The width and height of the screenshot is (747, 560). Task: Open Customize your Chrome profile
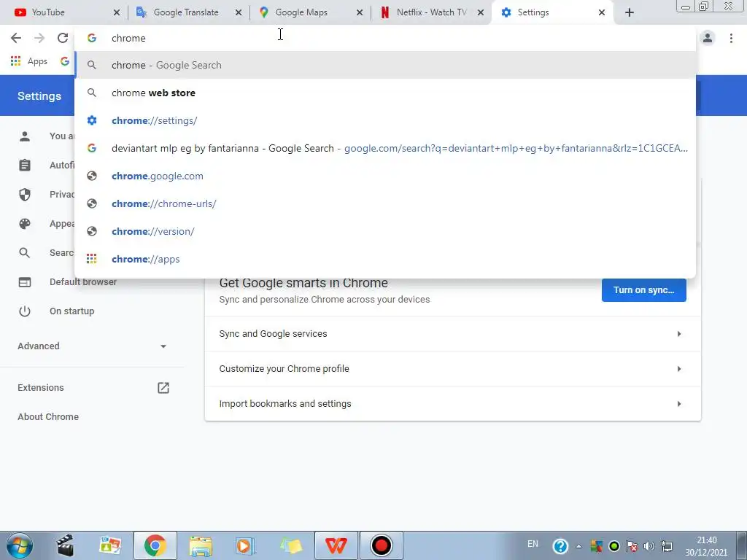pos(452,368)
